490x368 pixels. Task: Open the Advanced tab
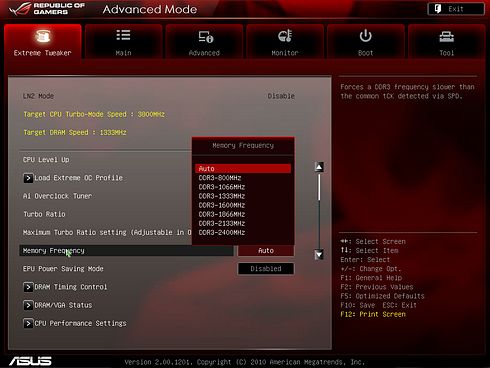point(204,42)
